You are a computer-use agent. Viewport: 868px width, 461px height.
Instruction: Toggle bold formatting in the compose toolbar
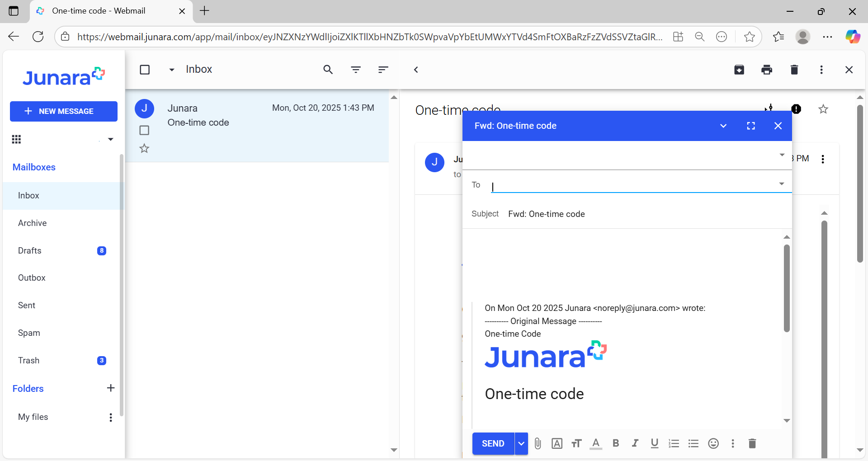click(x=616, y=443)
